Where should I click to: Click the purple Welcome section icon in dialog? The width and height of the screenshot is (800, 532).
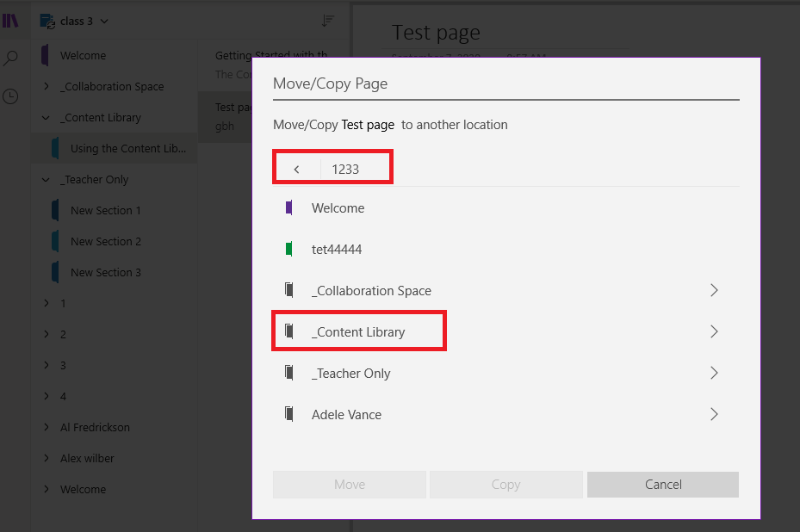click(x=289, y=207)
